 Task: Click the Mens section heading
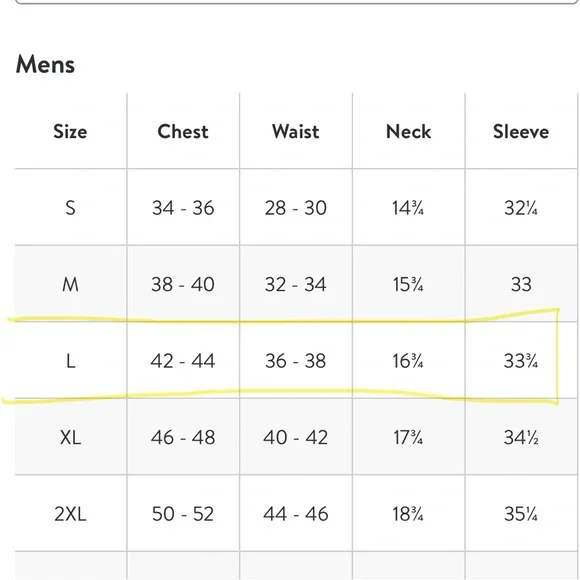(45, 64)
